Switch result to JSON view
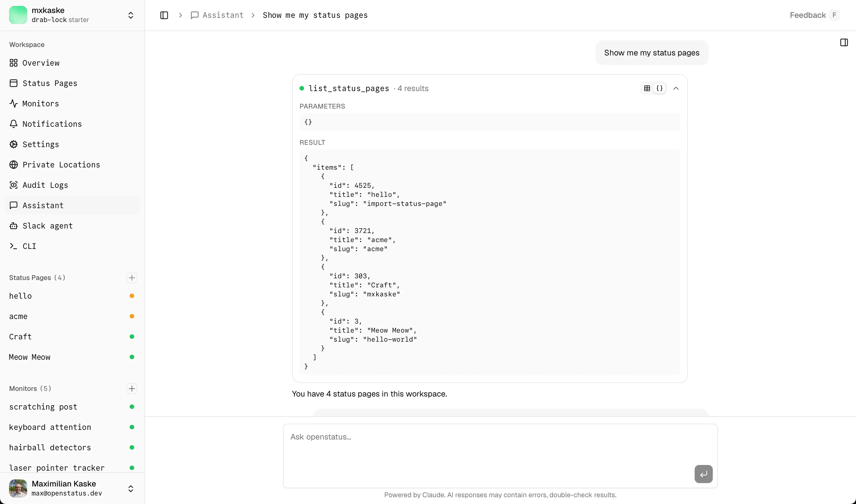This screenshot has width=856, height=504. click(x=660, y=88)
